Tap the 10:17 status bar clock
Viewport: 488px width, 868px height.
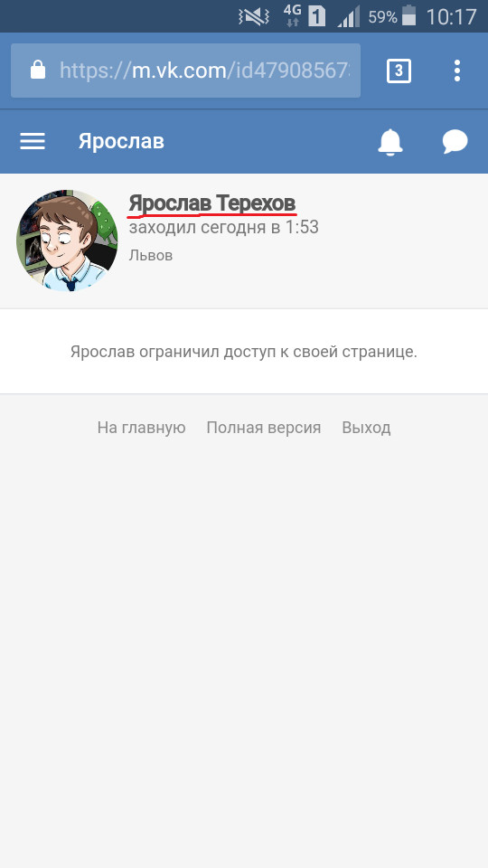pos(451,16)
